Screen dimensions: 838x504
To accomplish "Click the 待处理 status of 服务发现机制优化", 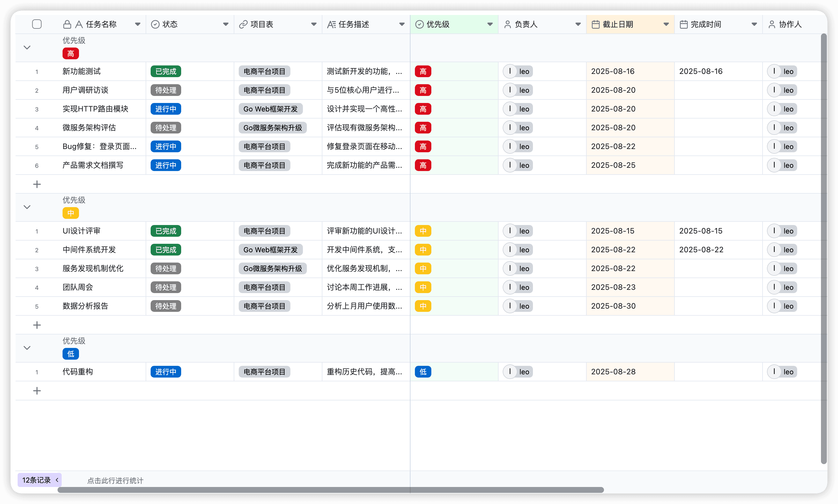I will [166, 268].
